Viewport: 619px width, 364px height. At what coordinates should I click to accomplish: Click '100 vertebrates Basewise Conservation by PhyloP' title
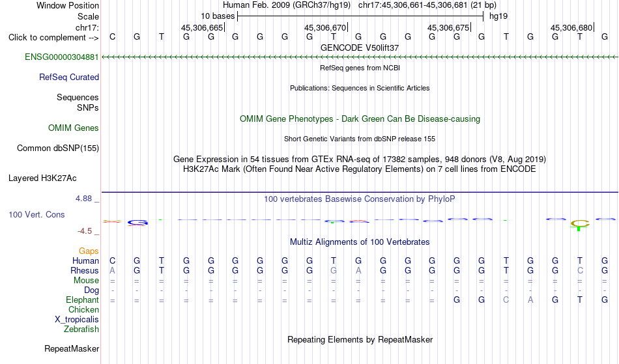pyautogui.click(x=360, y=199)
